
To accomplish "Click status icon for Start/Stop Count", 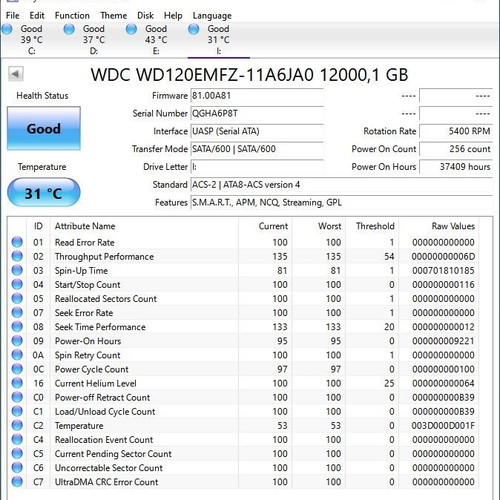I will (x=17, y=284).
